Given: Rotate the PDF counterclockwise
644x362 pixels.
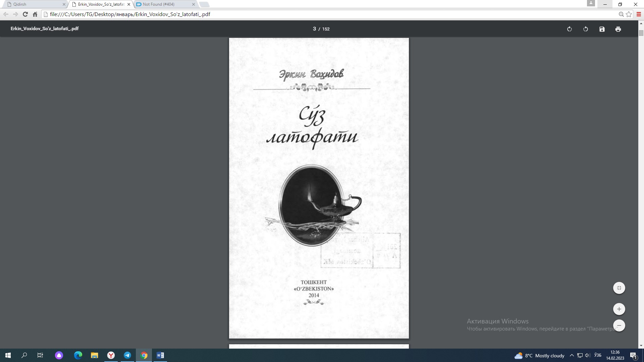Looking at the screenshot, I should pos(586,29).
